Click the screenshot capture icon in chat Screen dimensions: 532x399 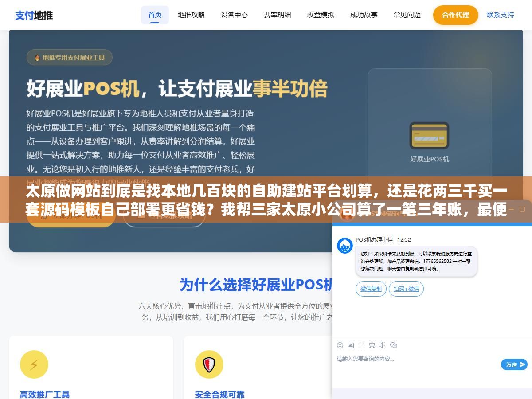pyautogui.click(x=361, y=345)
